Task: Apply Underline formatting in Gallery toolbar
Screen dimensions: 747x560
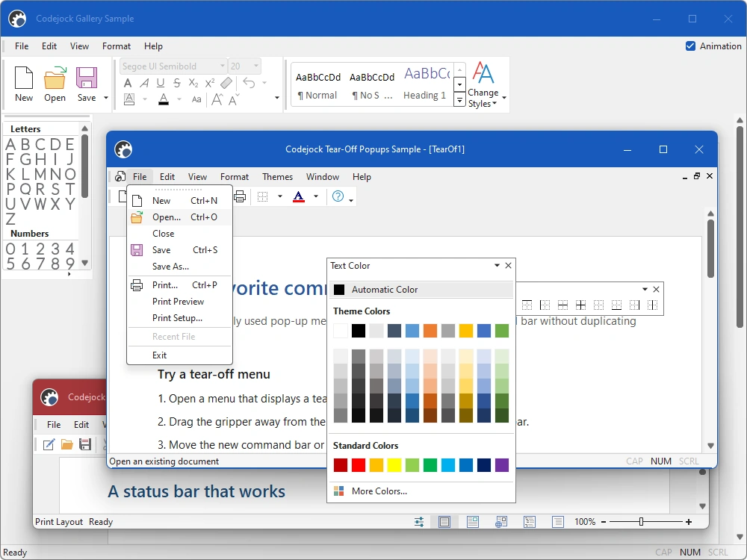Action: pos(161,83)
